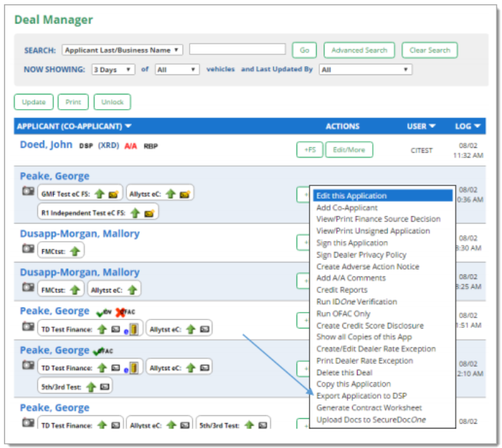Click gold document icon in TD Test Finance, red-X OFAC row
Screen dimensions: 502x448
coord(134,329)
